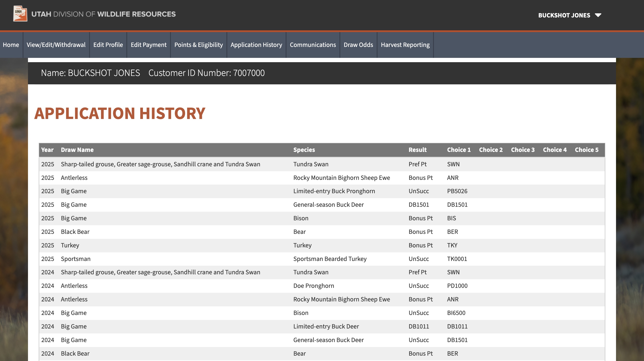Viewport: 644px width, 361px height.
Task: Go to the Home tab
Action: [x=11, y=45]
